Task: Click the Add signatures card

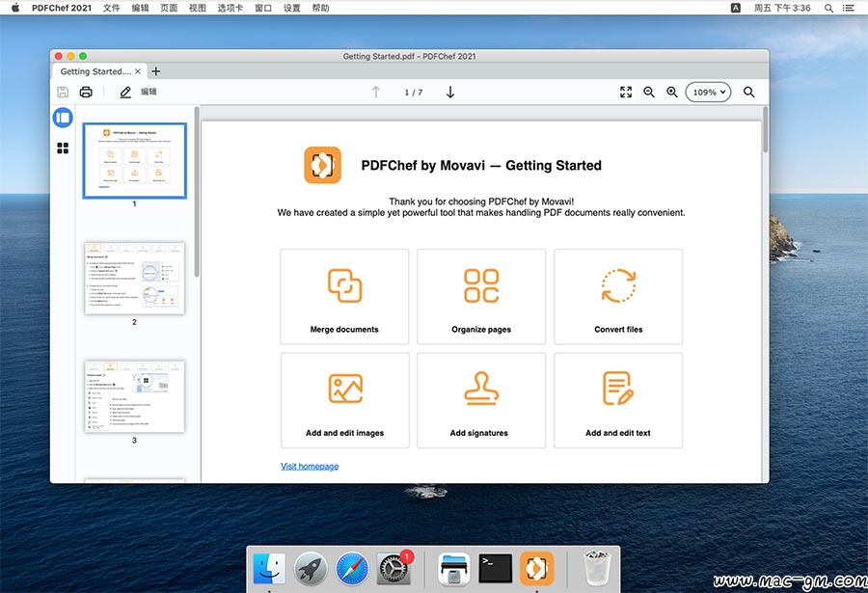Action: point(481,400)
